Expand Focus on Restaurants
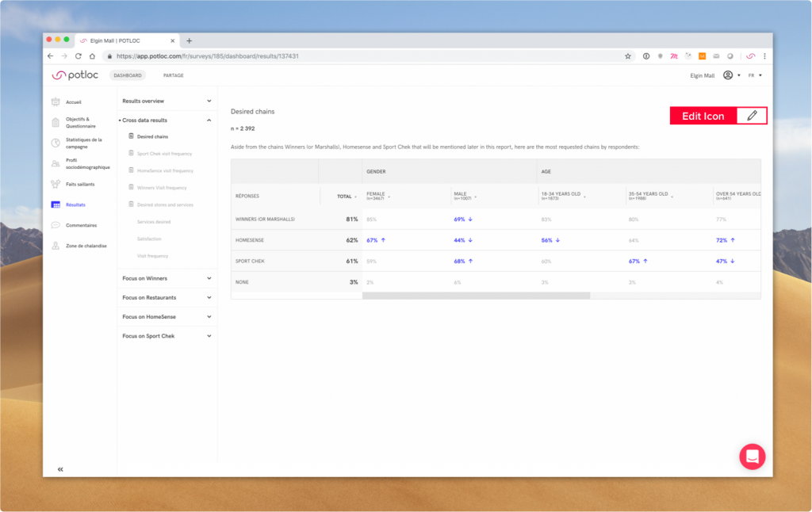The image size is (812, 512). pos(167,298)
